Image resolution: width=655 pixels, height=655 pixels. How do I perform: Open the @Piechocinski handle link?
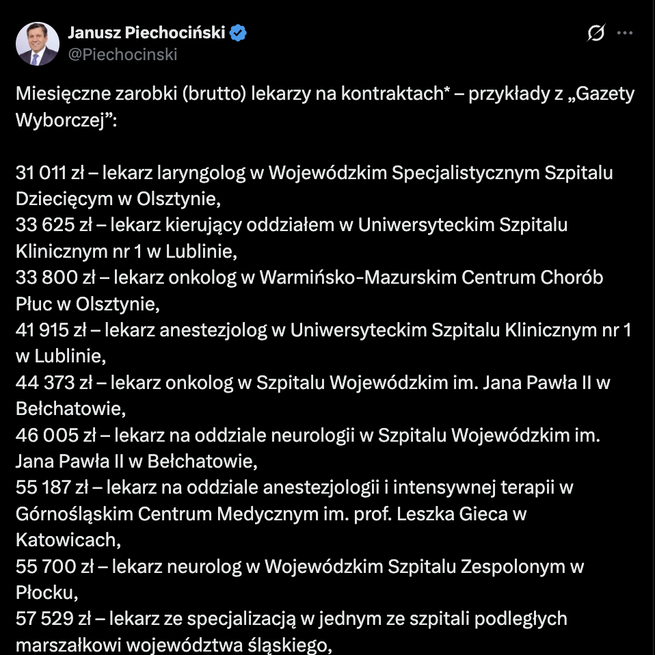coord(122,55)
